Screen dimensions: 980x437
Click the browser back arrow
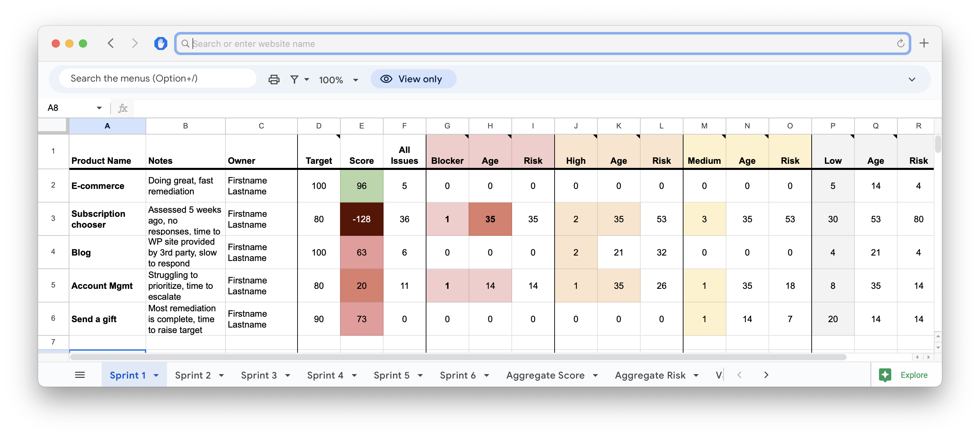click(111, 43)
